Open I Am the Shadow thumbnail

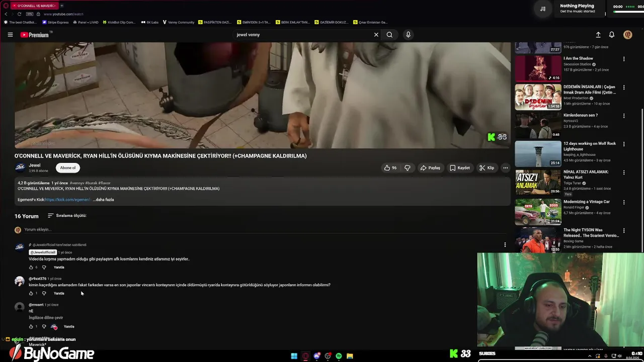[x=538, y=68]
